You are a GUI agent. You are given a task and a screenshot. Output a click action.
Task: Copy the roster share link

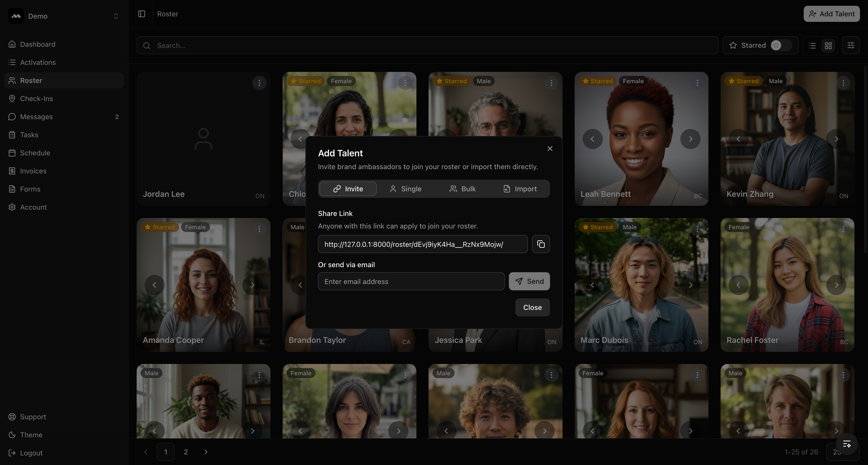(540, 244)
